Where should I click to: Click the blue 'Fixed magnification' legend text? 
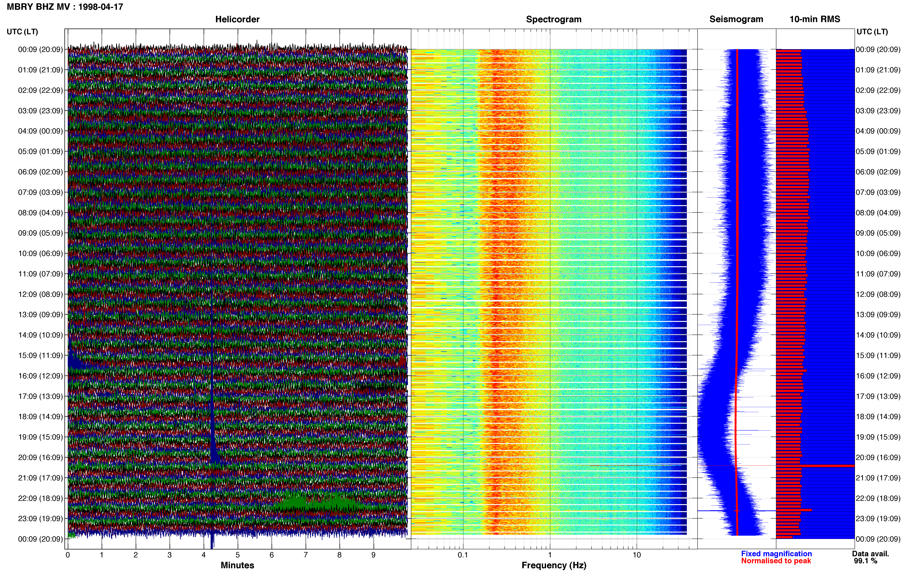[x=776, y=554]
